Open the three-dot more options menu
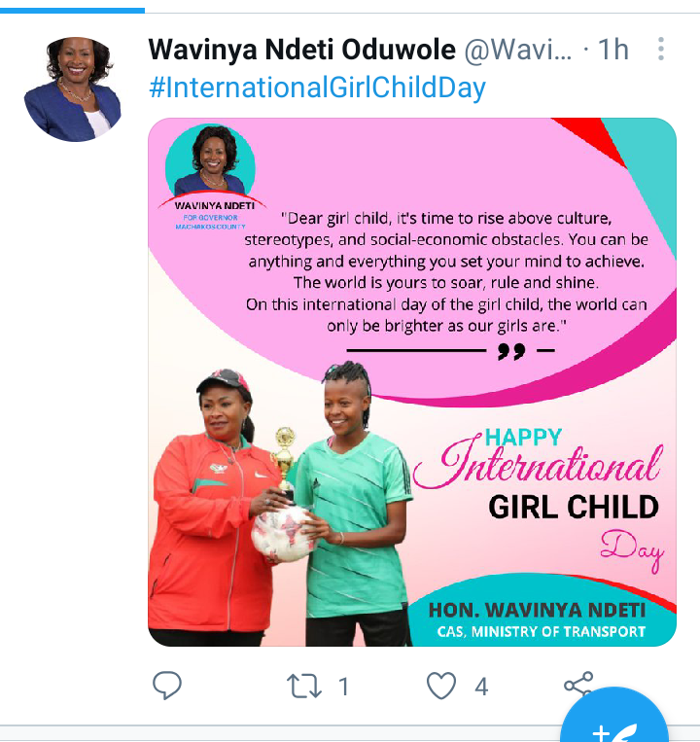 pos(661,49)
